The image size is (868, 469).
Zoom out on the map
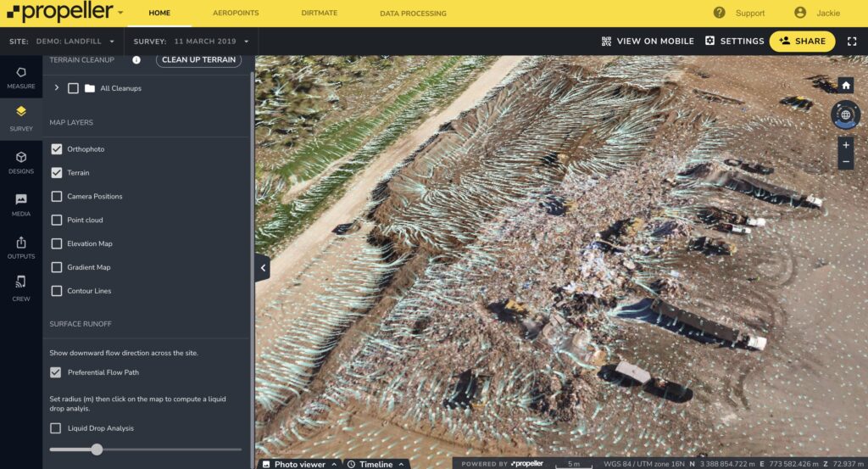coord(845,162)
